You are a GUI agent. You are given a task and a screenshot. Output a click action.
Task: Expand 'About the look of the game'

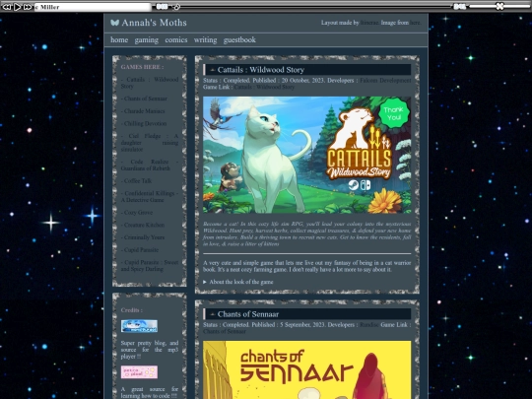point(238,282)
